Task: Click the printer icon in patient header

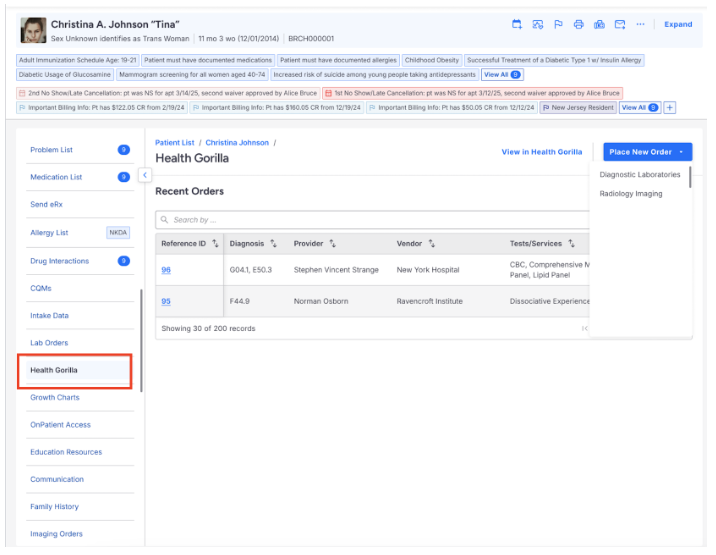Action: (579, 24)
